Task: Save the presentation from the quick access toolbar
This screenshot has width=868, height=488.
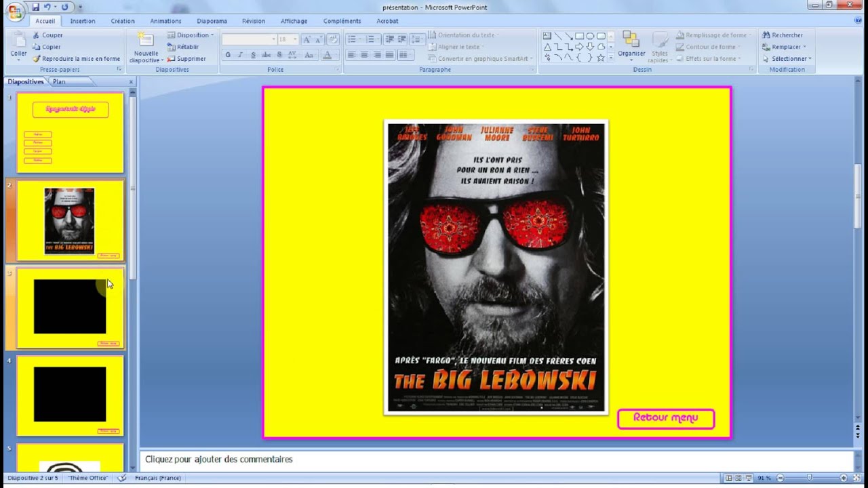Action: tap(35, 7)
